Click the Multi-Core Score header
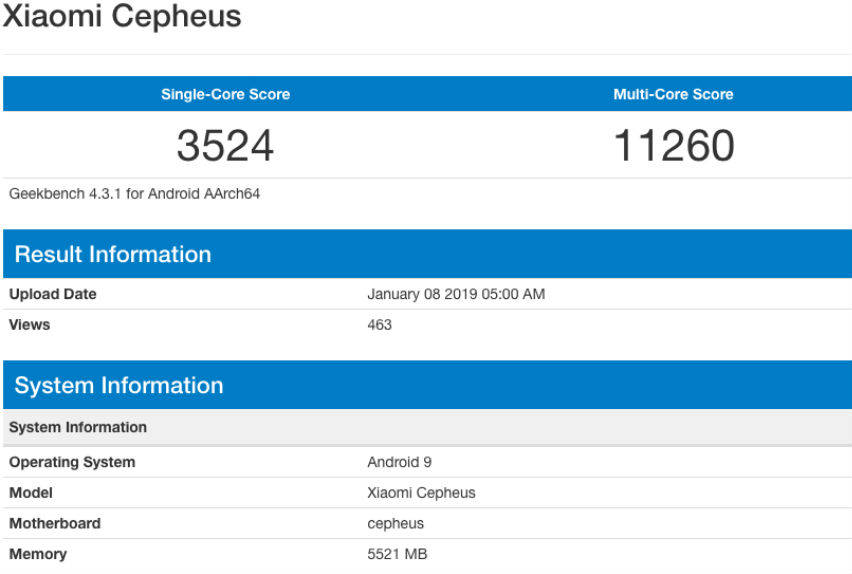852x574 pixels. pos(673,94)
